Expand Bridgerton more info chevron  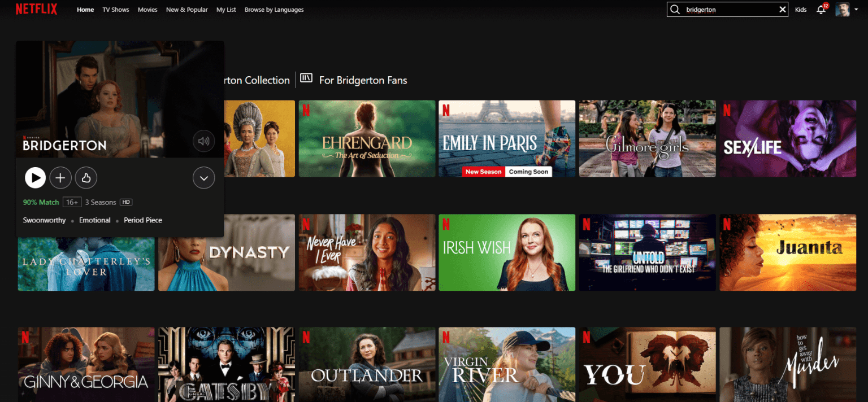tap(203, 178)
